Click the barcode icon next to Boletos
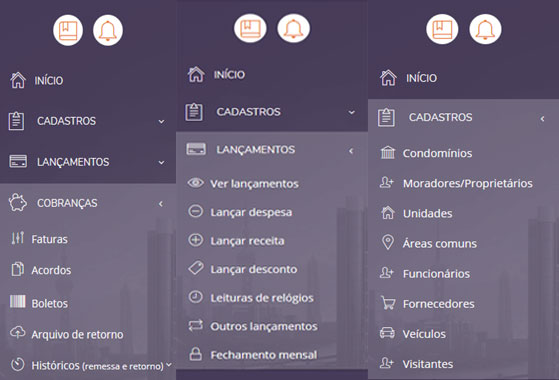 [17, 302]
